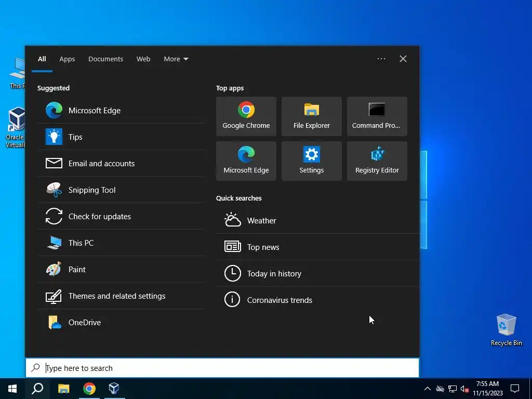Open the taskbar clock and date
This screenshot has width=532, height=399.
487,389
